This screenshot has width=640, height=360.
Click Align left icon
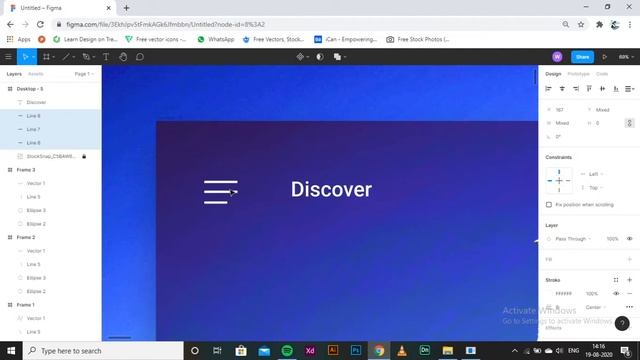point(549,89)
